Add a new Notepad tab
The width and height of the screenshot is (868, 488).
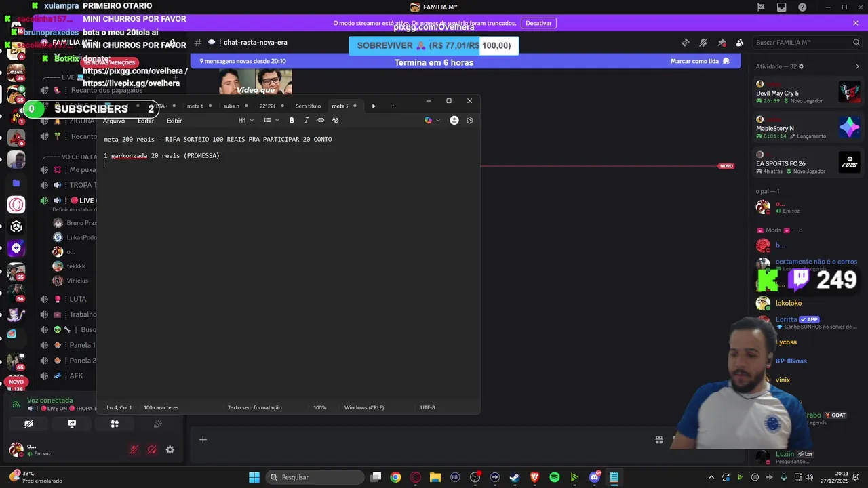click(x=393, y=106)
